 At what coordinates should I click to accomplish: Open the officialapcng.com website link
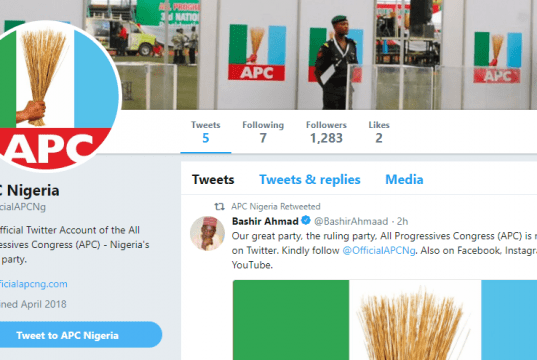pyautogui.click(x=34, y=284)
